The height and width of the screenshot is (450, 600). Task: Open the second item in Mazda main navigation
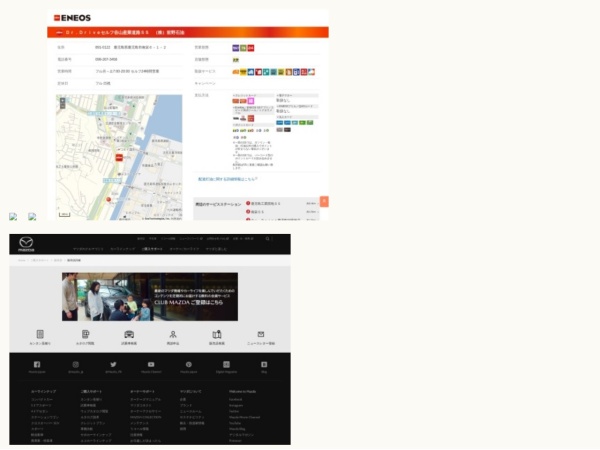coord(123,249)
